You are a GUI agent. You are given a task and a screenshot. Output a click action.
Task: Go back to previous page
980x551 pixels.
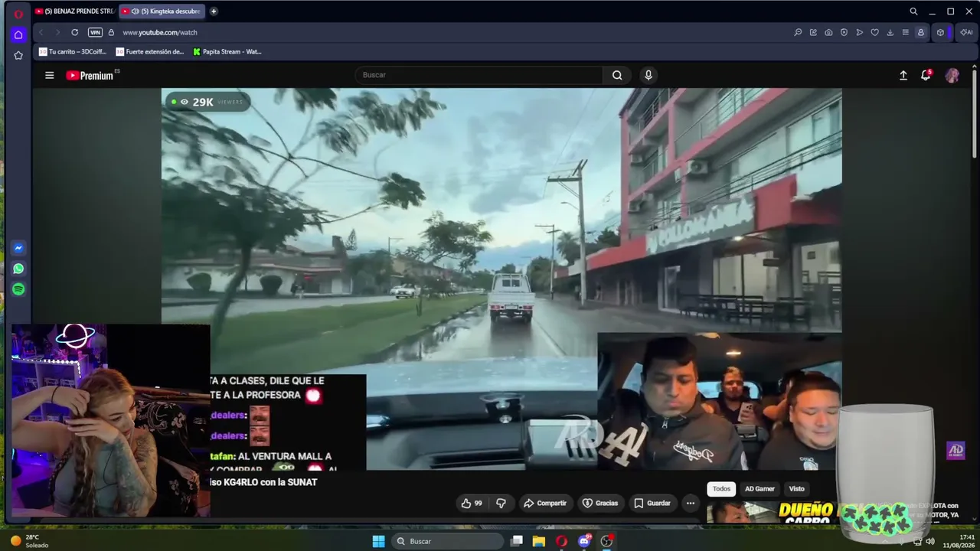click(x=41, y=32)
